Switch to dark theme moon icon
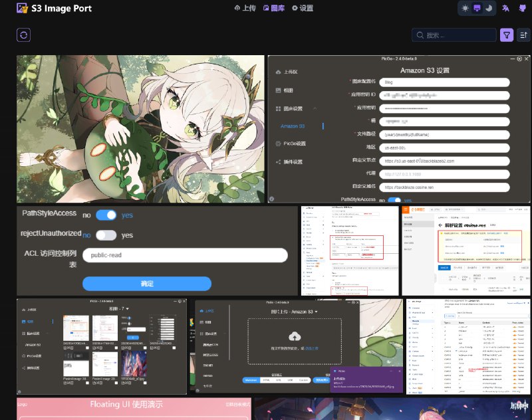532x420 pixels. pos(488,9)
